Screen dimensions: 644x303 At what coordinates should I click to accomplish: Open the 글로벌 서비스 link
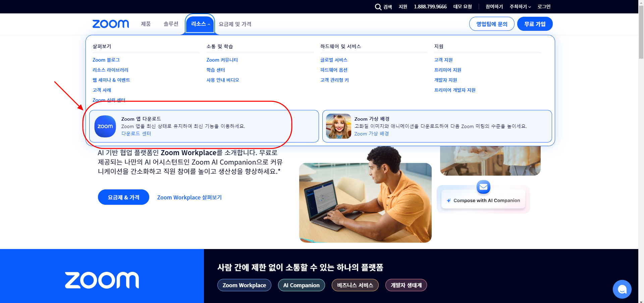pyautogui.click(x=334, y=60)
